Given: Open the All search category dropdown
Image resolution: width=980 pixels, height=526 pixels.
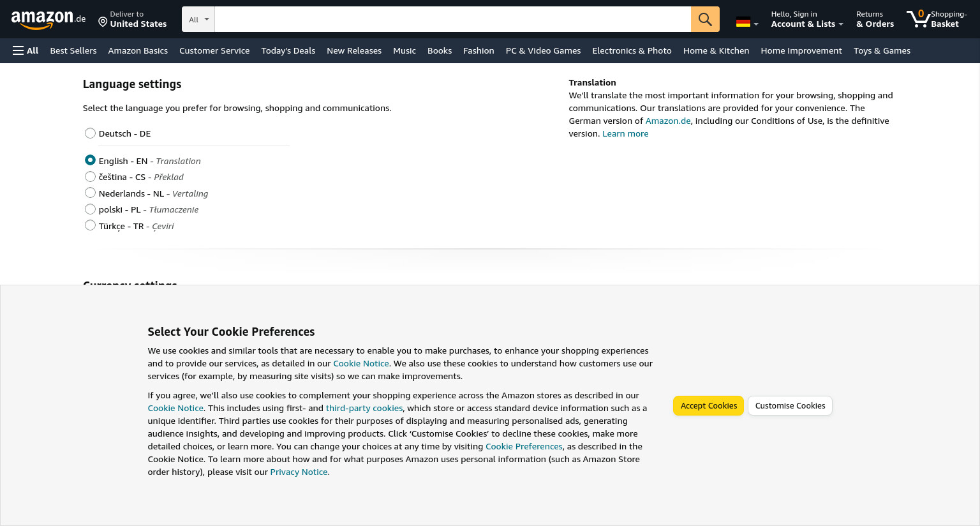Looking at the screenshot, I should click(198, 19).
